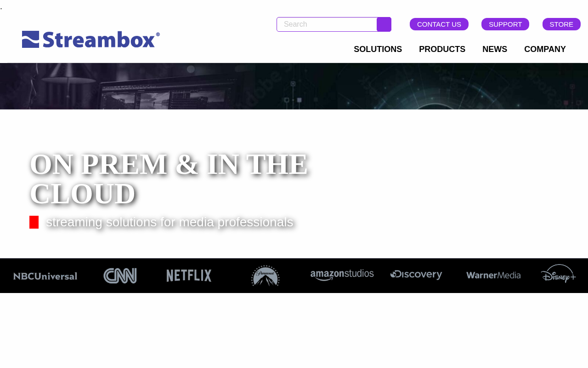
Task: Click the purple search submit button
Action: (x=384, y=24)
